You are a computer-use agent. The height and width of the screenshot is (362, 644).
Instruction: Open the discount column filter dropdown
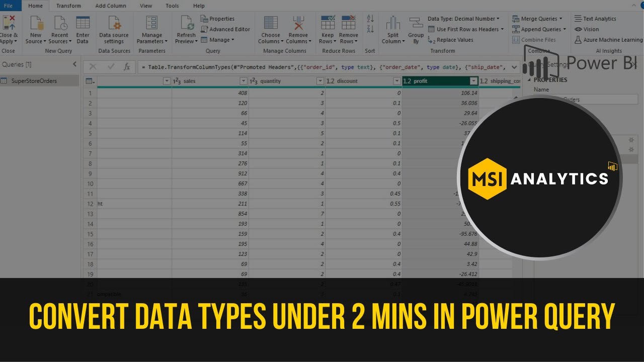pos(396,81)
